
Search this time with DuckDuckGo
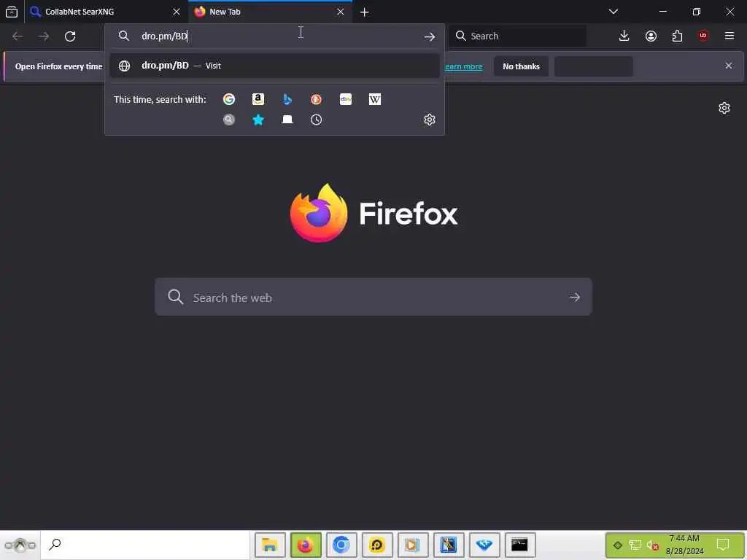317,99
